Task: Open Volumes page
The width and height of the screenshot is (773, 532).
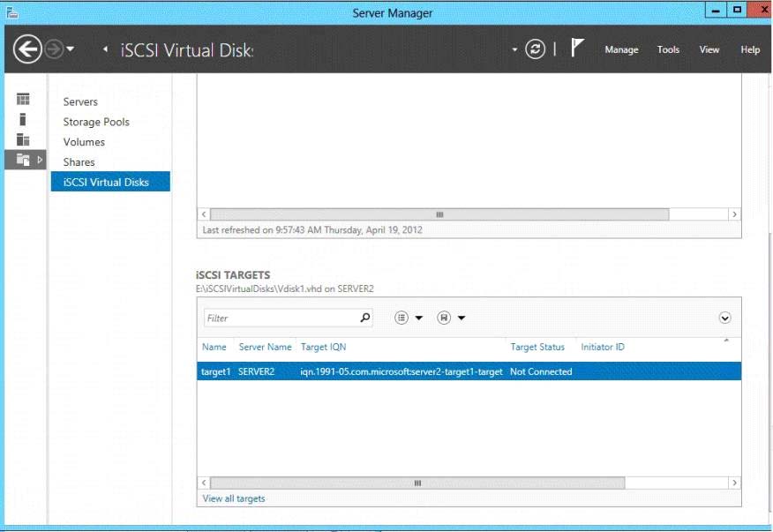Action: point(84,142)
